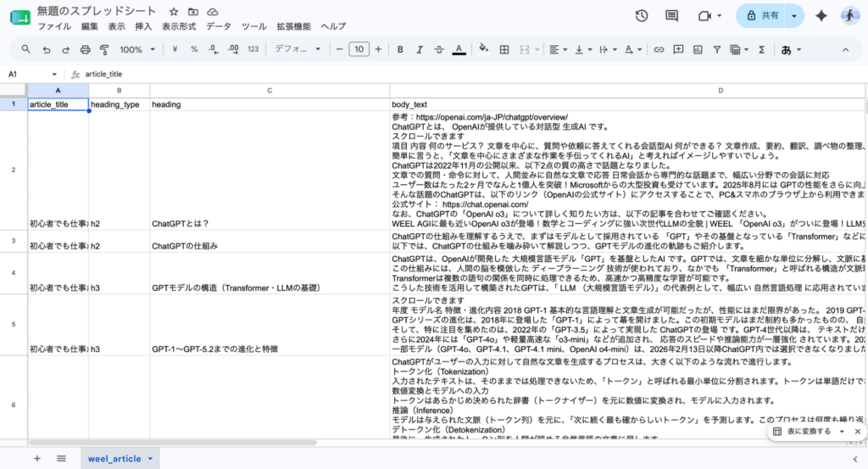868x469 pixels.
Task: Open vertical align dropdown
Action: 583,49
